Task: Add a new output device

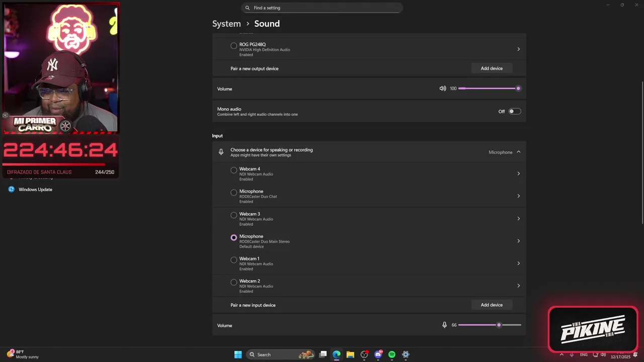Action: pos(492,68)
